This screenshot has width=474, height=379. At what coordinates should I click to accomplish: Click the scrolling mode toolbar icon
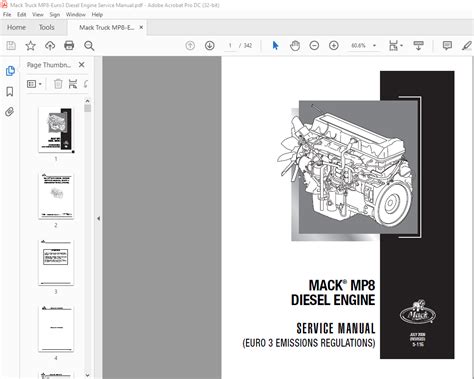(x=418, y=45)
